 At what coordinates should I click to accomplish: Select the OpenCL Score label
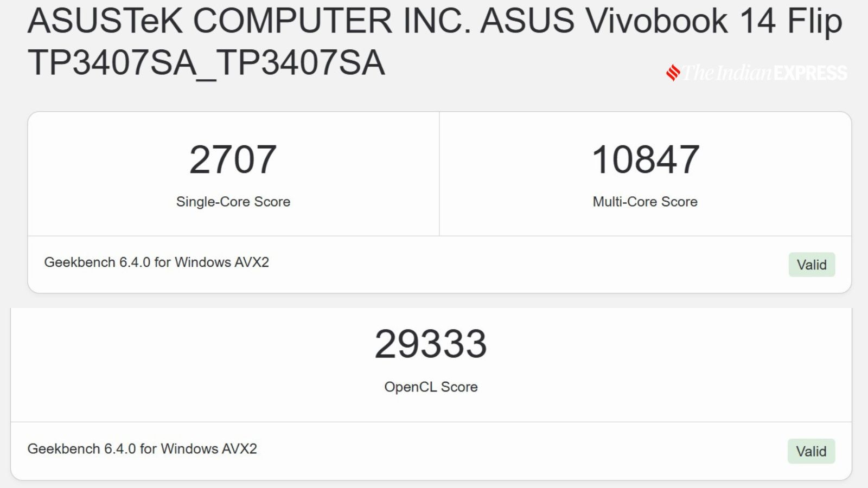tap(431, 387)
